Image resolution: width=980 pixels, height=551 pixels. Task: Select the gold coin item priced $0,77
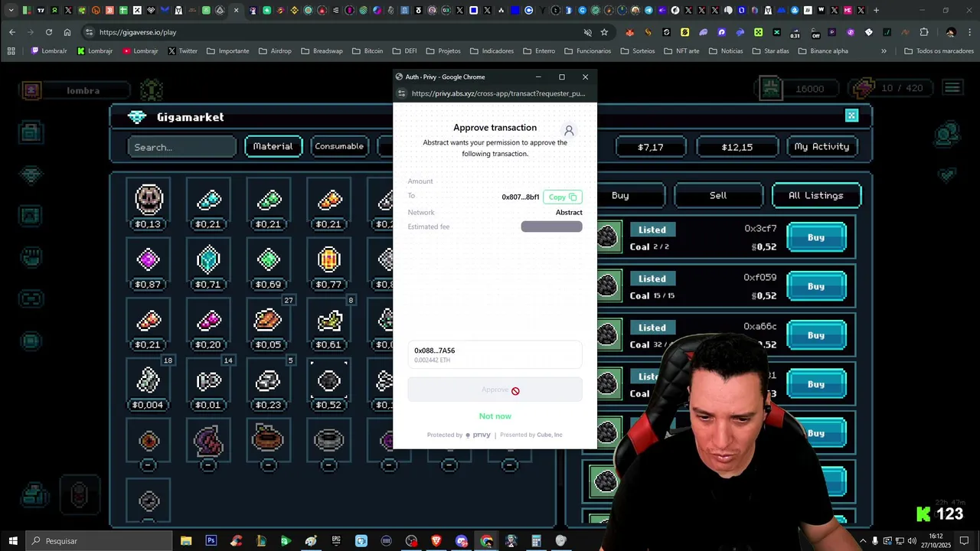[328, 261]
